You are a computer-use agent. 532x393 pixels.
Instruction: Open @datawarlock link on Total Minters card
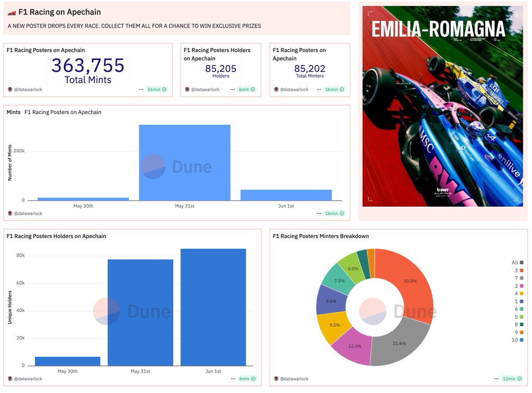(294, 90)
